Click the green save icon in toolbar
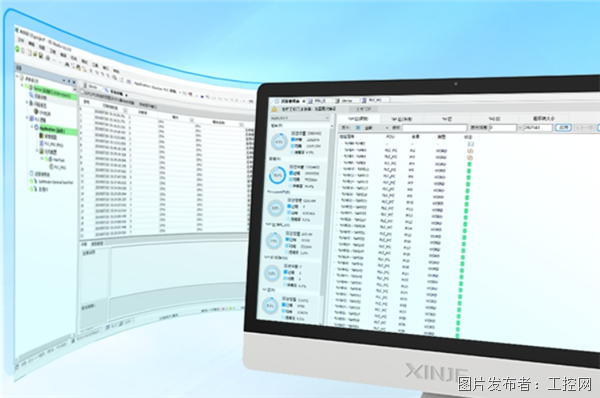The width and height of the screenshot is (600, 398). coord(17,49)
